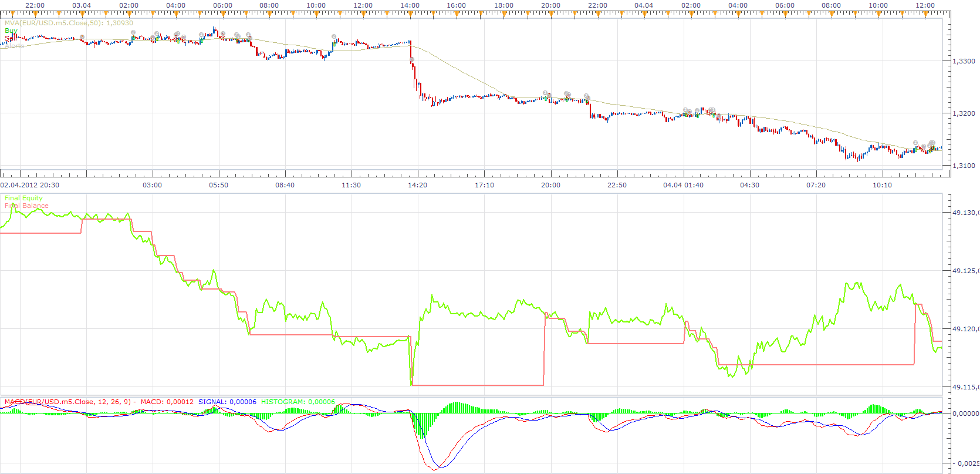
Task: Click the 22:50 time axis label
Action: click(x=617, y=185)
